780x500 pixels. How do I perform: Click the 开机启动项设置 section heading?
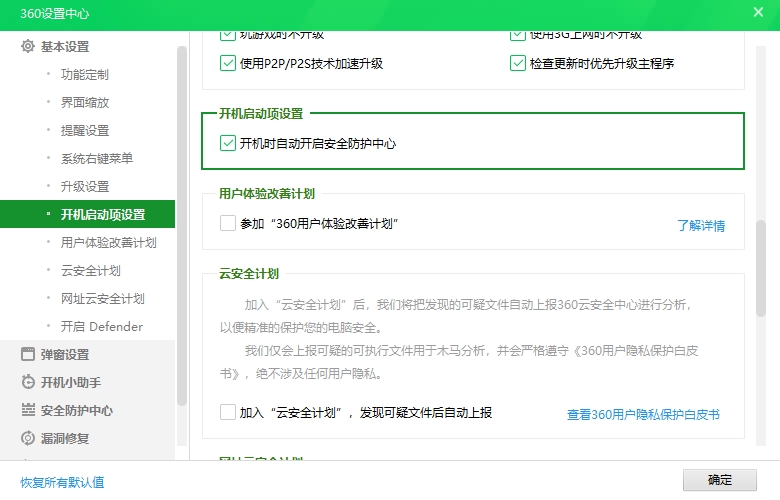click(x=261, y=113)
